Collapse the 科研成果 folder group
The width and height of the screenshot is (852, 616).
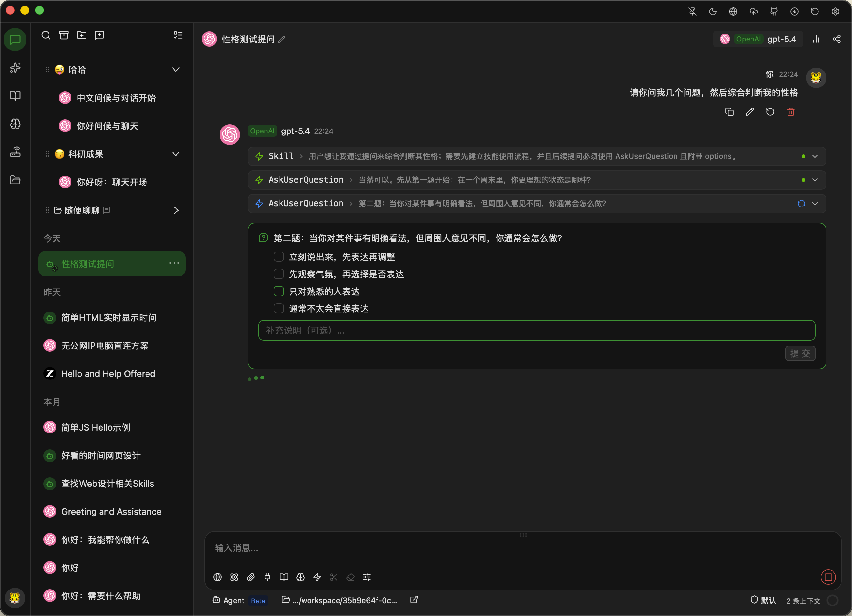pyautogui.click(x=176, y=154)
